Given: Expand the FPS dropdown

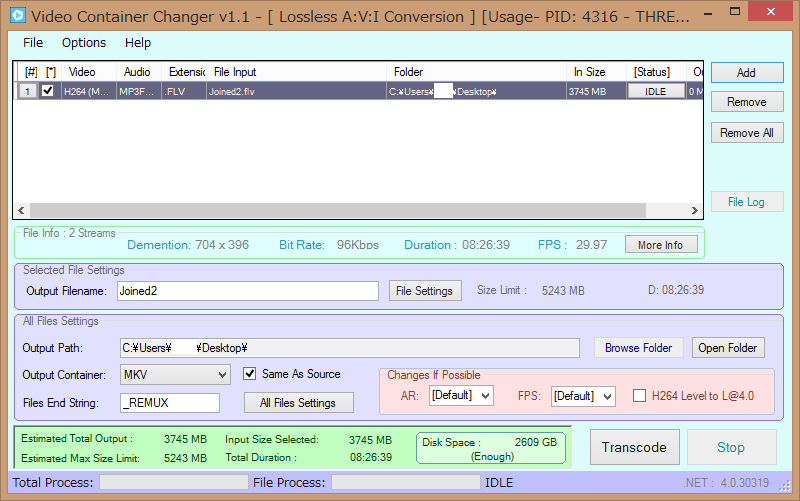Looking at the screenshot, I should click(583, 396).
